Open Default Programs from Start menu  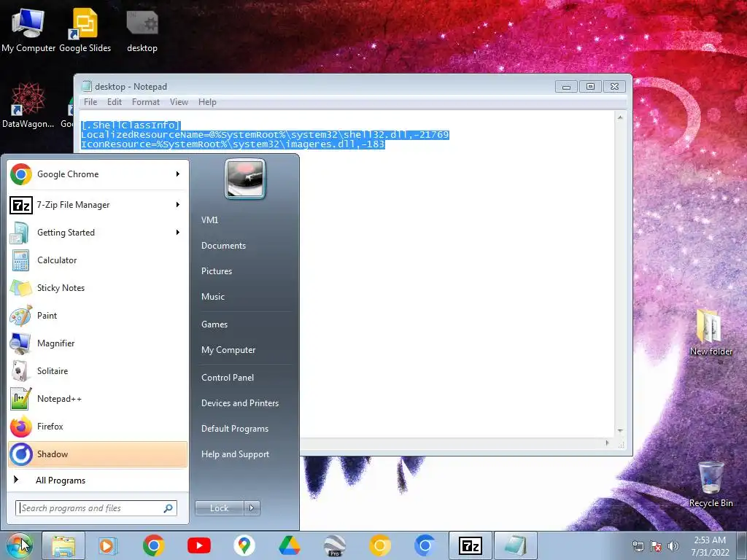[235, 429]
